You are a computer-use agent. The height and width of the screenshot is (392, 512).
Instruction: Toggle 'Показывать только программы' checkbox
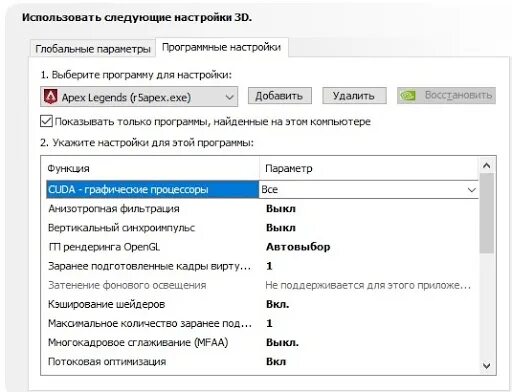point(46,121)
